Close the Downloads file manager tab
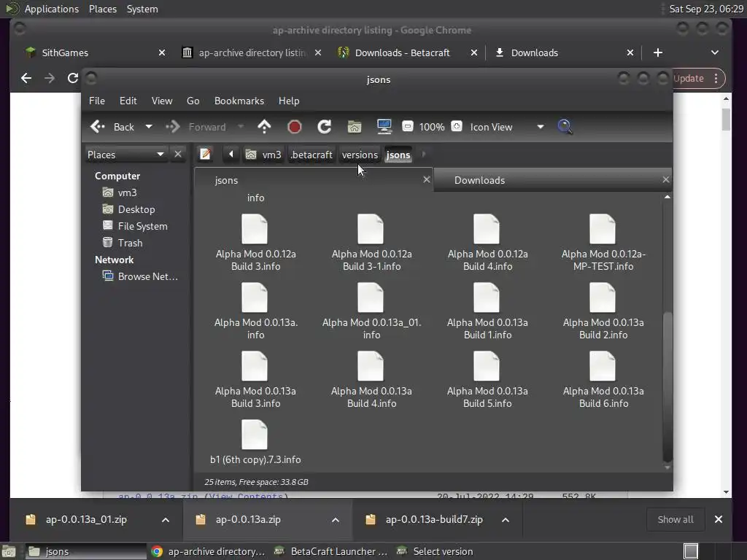This screenshot has height=560, width=747. [666, 179]
